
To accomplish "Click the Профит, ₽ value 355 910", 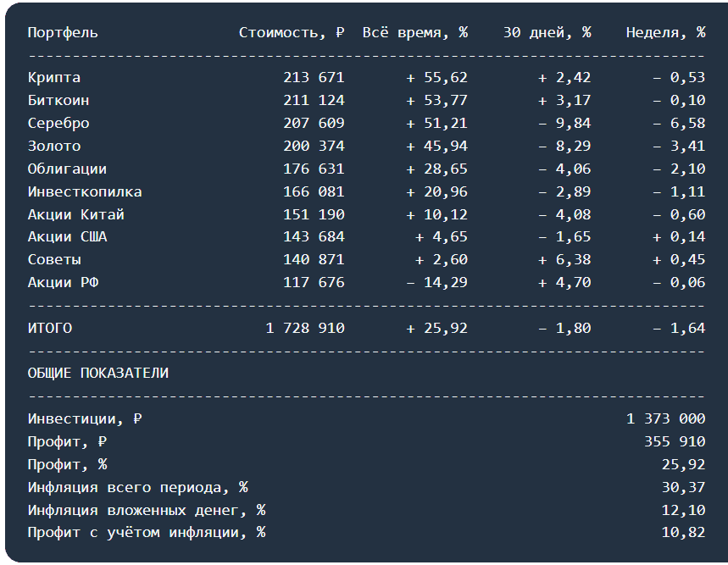I will [675, 441].
